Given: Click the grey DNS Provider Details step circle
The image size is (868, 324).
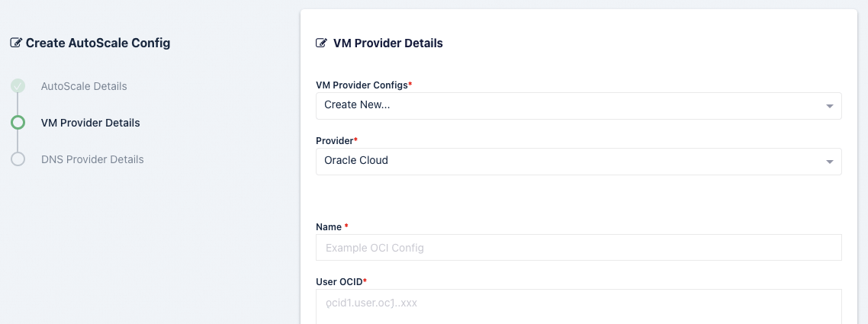Looking at the screenshot, I should (x=18, y=159).
